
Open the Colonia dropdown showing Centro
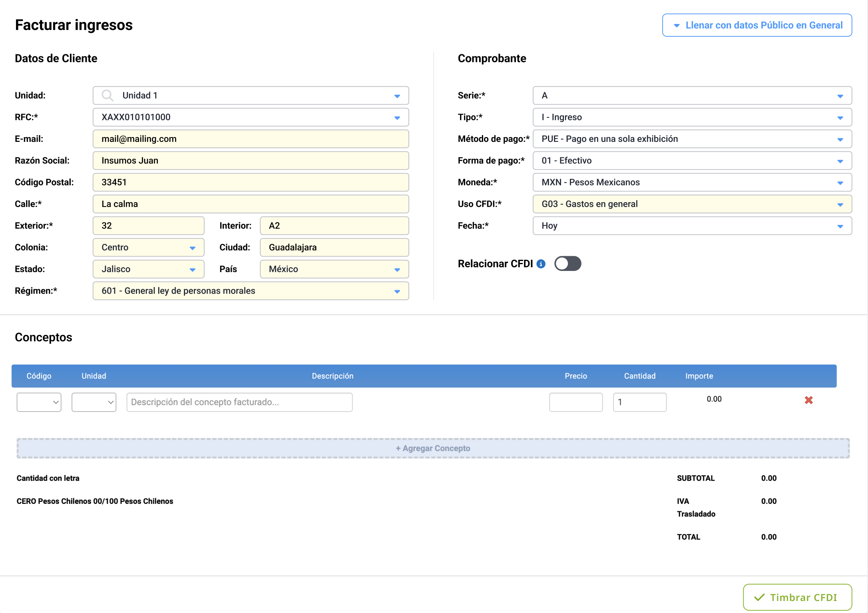coord(148,247)
